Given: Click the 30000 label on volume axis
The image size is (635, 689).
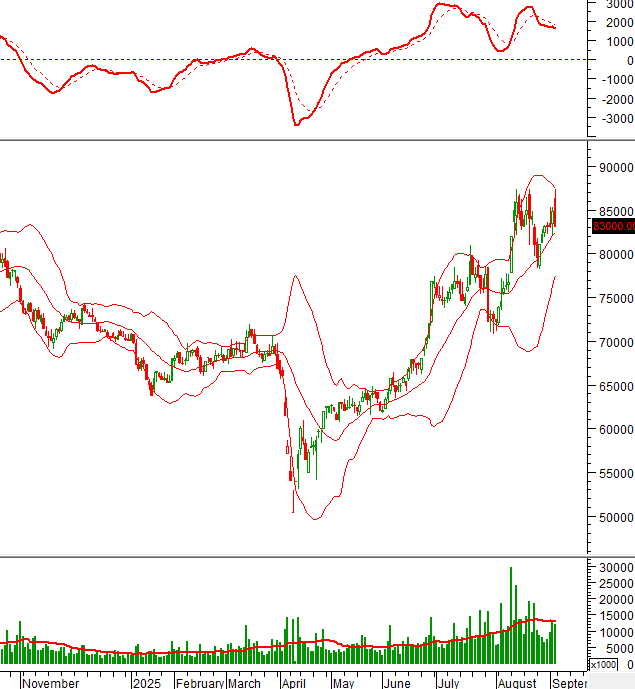Looking at the screenshot, I should [613, 567].
